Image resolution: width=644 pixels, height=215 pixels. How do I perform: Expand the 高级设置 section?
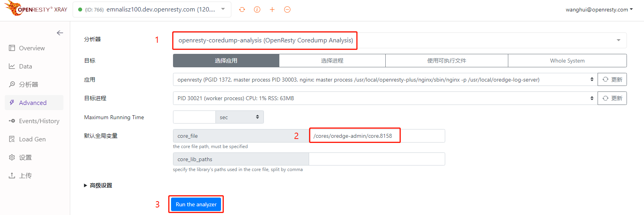pos(98,185)
